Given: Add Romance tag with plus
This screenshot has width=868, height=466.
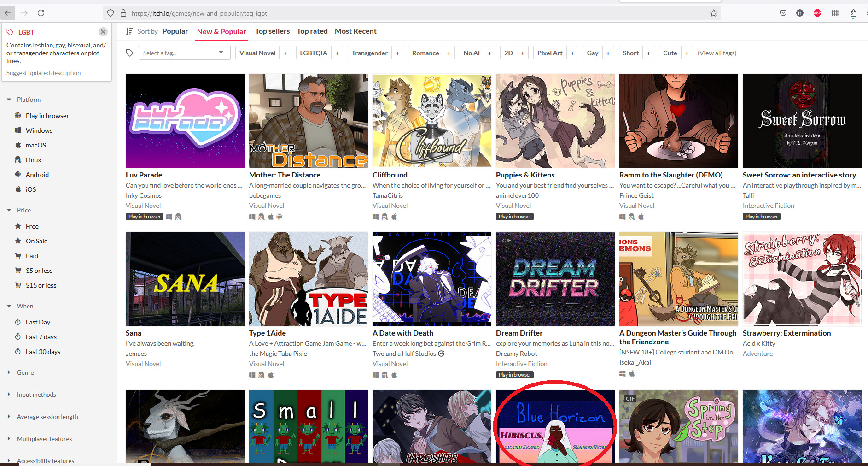Looking at the screenshot, I should click(449, 53).
